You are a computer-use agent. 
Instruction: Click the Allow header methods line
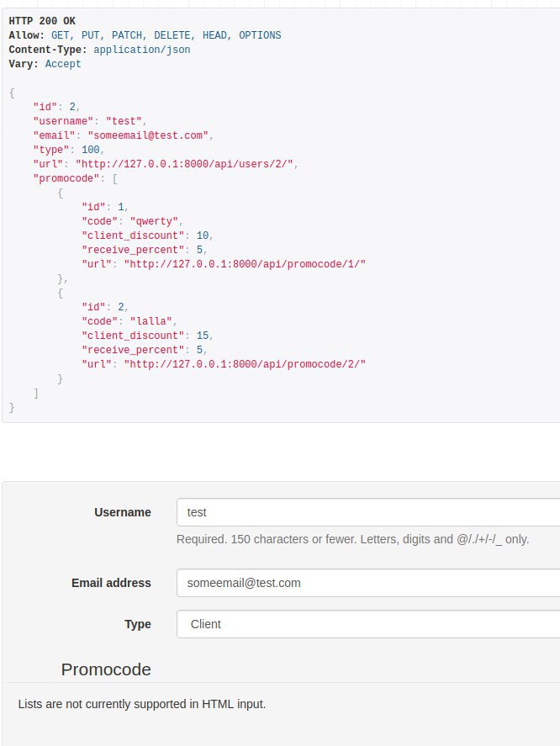tap(145, 35)
